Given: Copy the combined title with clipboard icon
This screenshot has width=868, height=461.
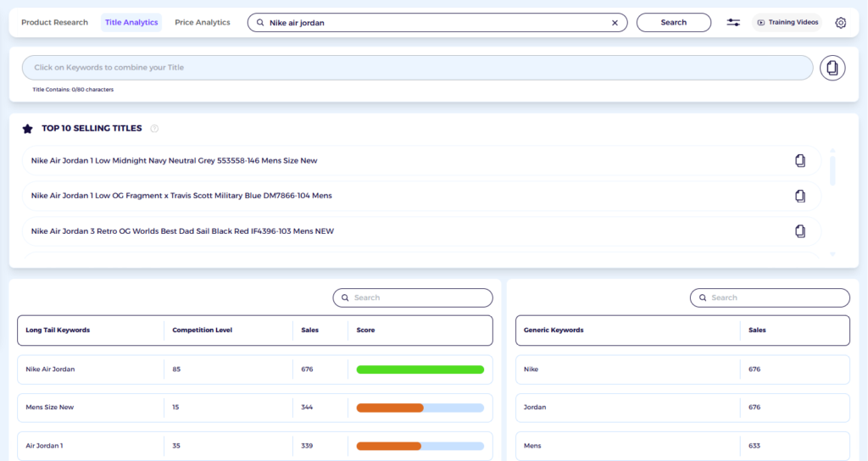Looking at the screenshot, I should point(832,68).
